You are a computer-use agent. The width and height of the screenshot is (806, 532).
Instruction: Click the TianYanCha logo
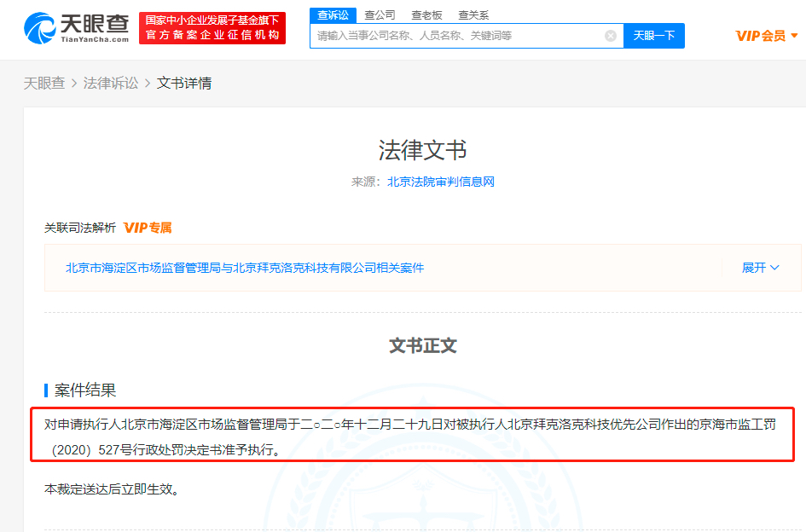click(76, 28)
